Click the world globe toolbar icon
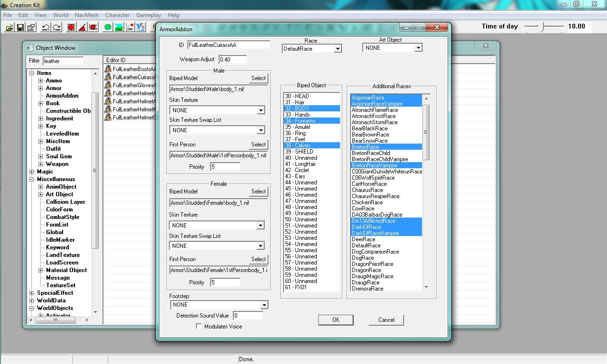The height and width of the screenshot is (364, 607). (x=108, y=27)
